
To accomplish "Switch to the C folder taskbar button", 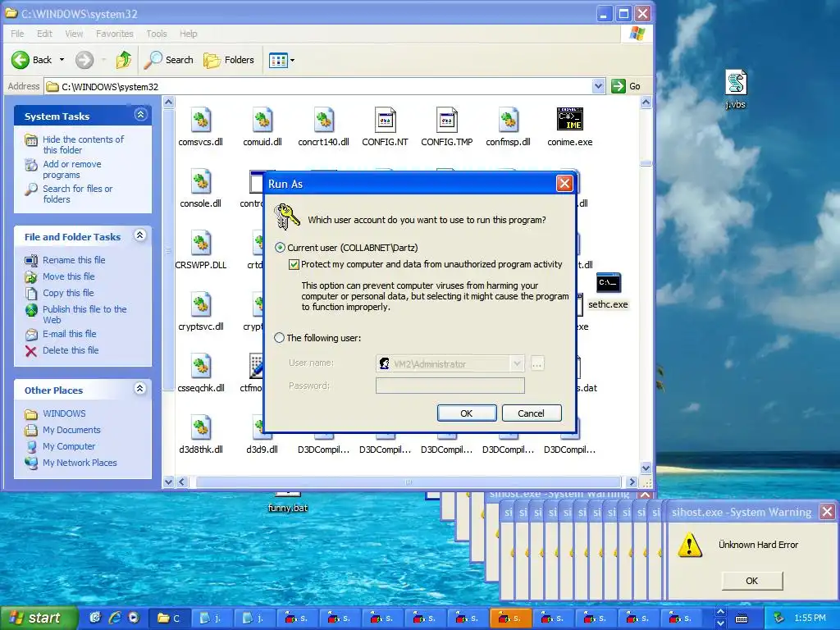I will coord(168,619).
